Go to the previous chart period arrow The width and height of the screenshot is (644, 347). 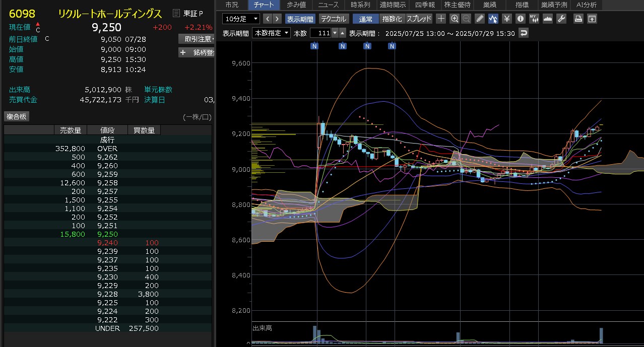coord(268,19)
